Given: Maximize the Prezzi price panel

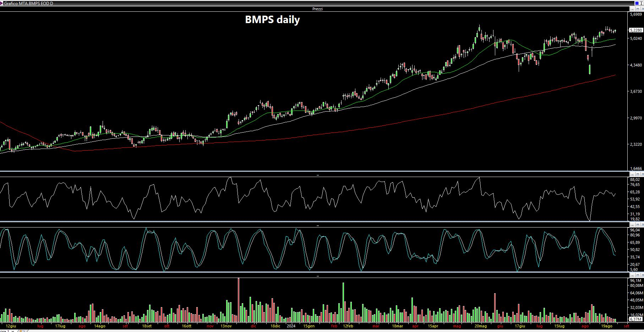Looking at the screenshot, I should [x=637, y=9].
